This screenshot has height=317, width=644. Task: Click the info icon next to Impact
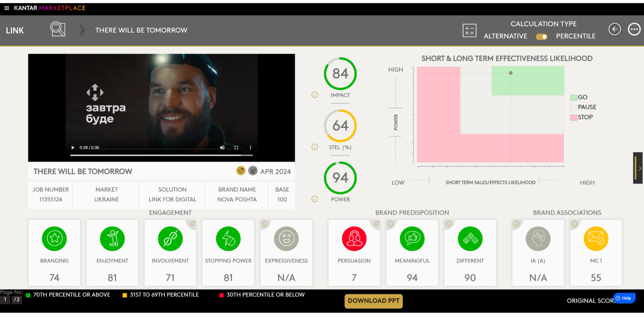click(315, 95)
